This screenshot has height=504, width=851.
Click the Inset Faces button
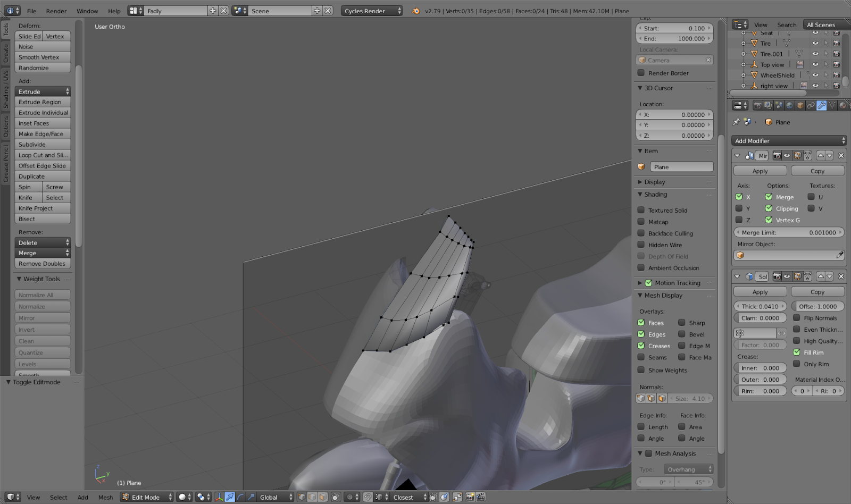[43, 123]
